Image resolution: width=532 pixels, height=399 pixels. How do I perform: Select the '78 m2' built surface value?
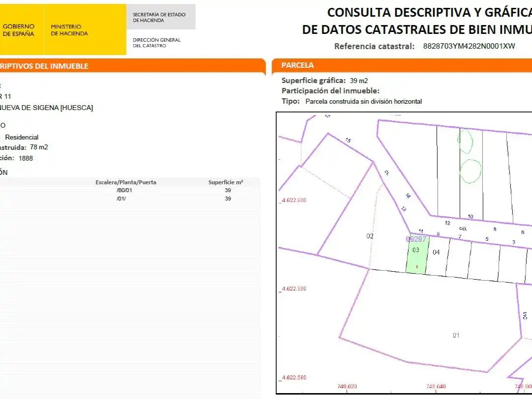(x=39, y=147)
